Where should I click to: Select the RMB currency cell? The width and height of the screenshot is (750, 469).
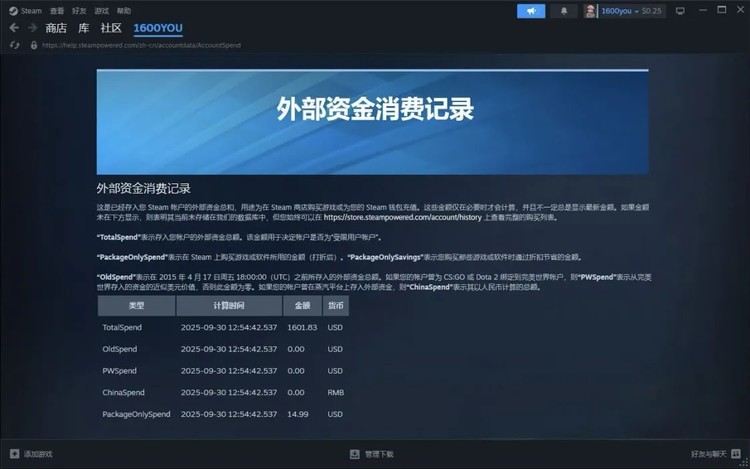coord(336,393)
